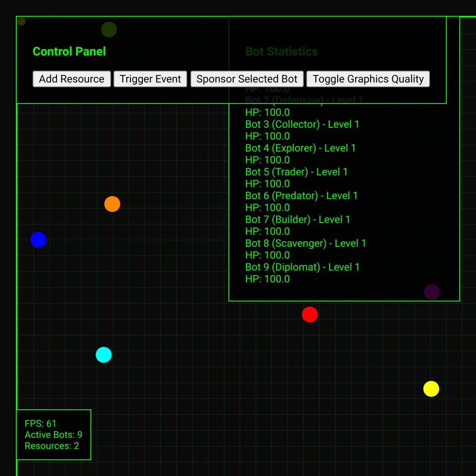Click the Resources: 2 readout
Viewport: 476px width, 476px height.
[52, 446]
